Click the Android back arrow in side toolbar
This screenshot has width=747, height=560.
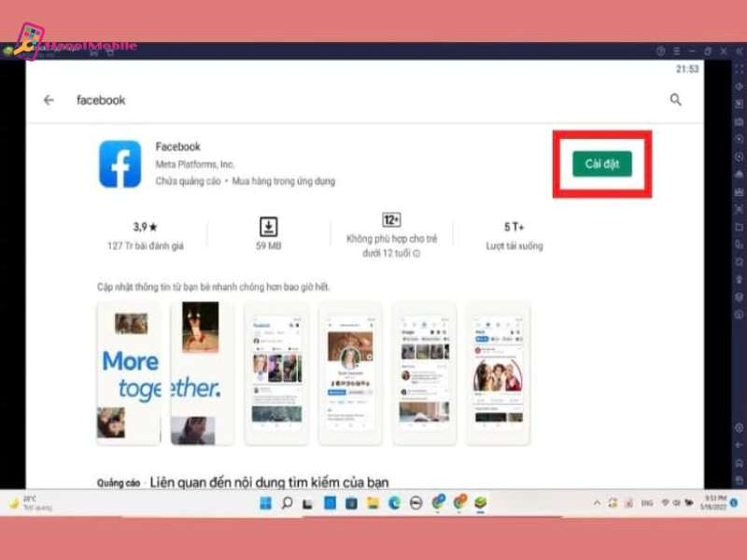[x=740, y=445]
